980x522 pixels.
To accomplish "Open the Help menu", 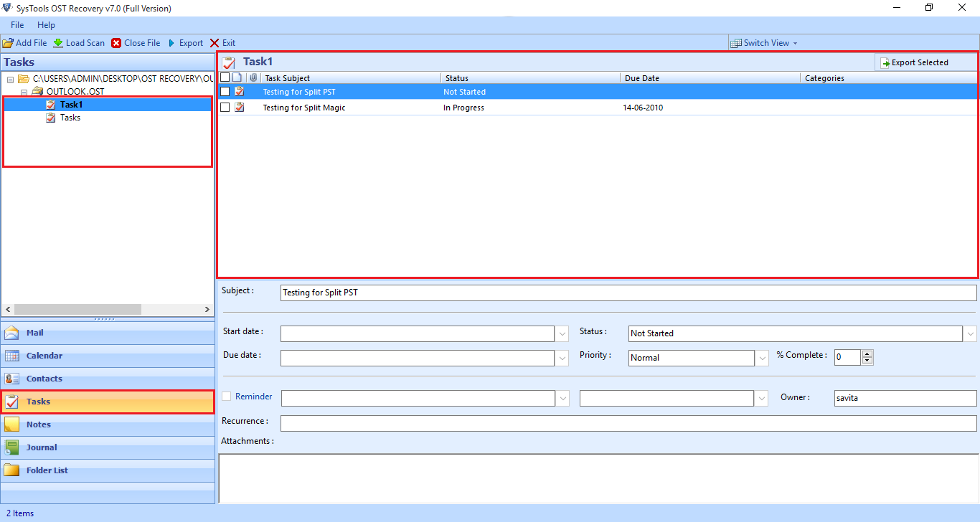I will (46, 25).
